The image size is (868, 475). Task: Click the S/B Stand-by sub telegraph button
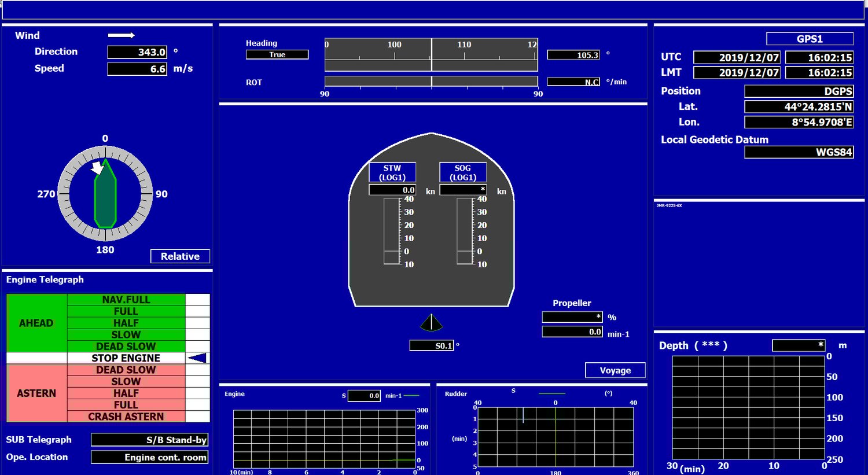149,440
